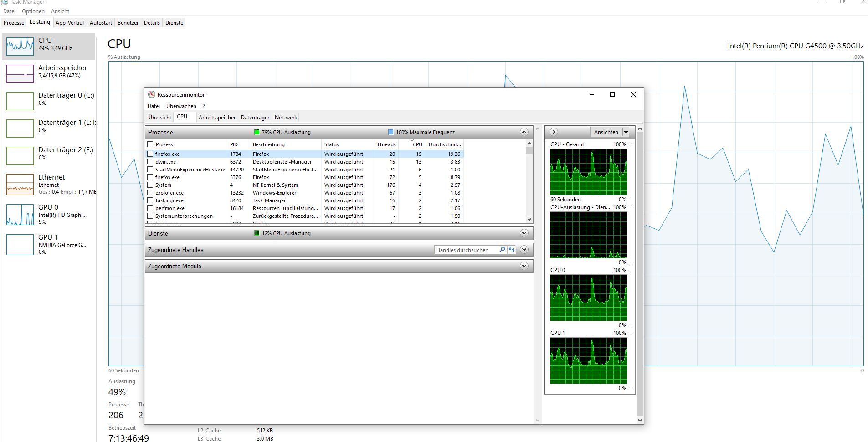Click main pane scrollbar down arrow
Screen dimensions: 868x442
(538, 421)
